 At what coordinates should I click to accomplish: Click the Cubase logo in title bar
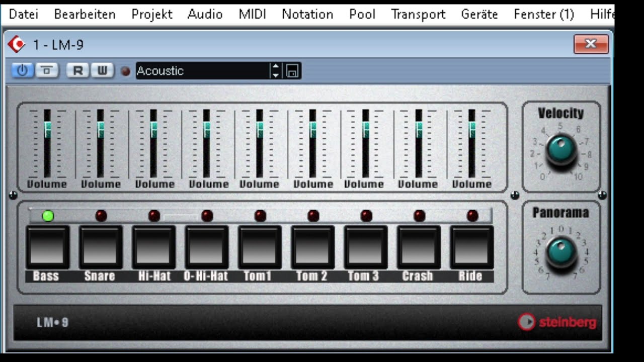coord(17,45)
